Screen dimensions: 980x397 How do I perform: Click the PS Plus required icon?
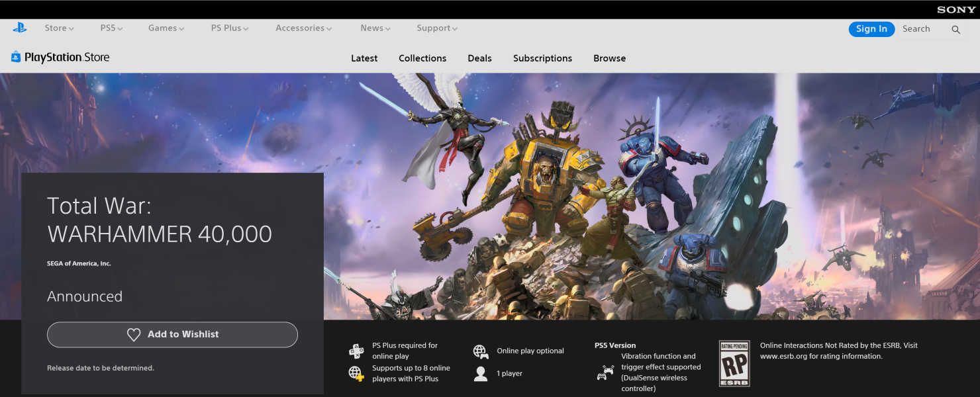[x=356, y=351]
